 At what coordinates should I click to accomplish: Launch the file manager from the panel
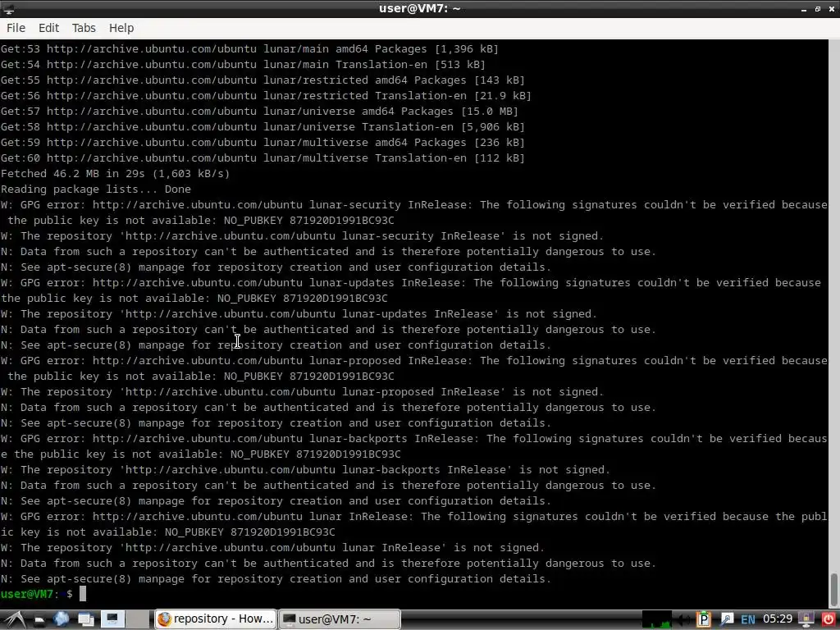tap(39, 620)
